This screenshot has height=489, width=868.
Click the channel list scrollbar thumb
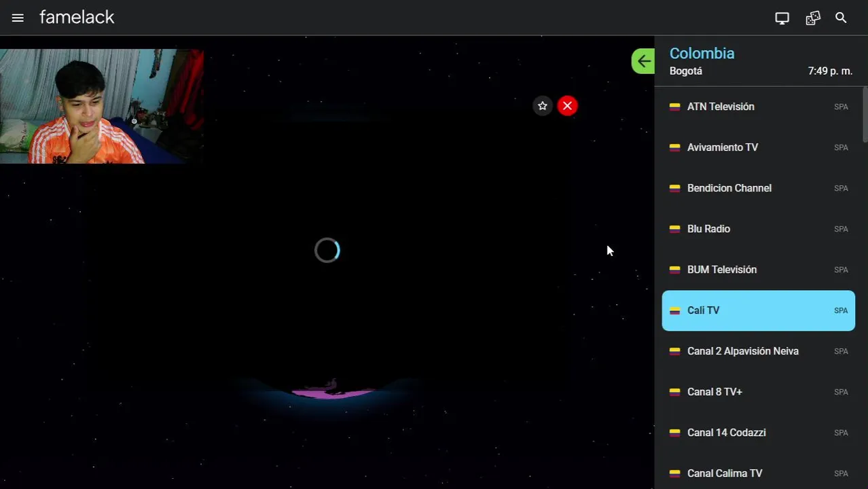click(x=865, y=114)
